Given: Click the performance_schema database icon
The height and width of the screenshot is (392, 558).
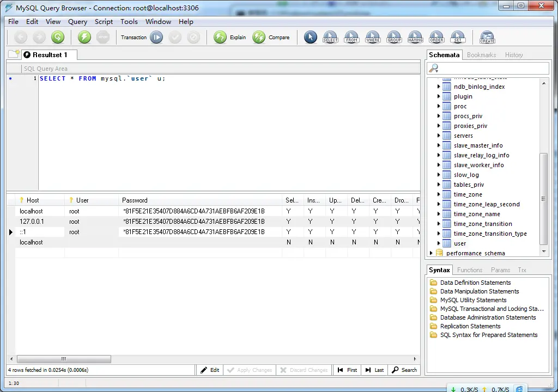Looking at the screenshot, I should [x=439, y=253].
